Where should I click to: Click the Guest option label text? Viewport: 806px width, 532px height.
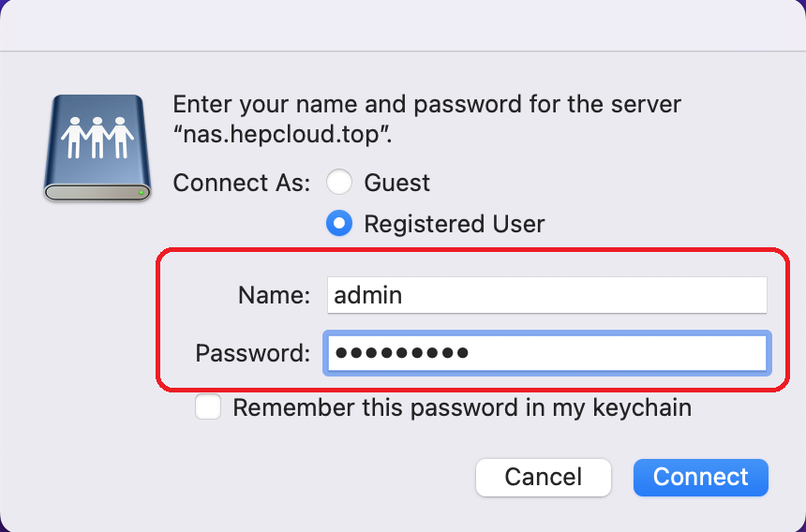click(396, 183)
